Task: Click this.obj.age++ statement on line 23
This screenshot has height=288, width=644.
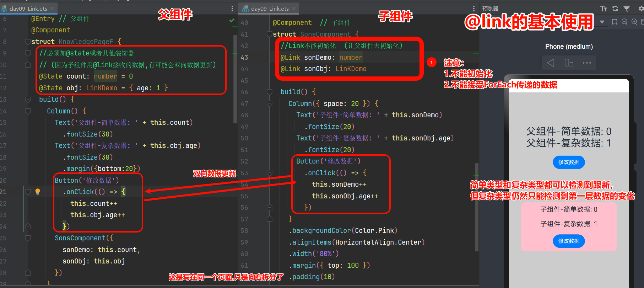Action: tap(98, 215)
